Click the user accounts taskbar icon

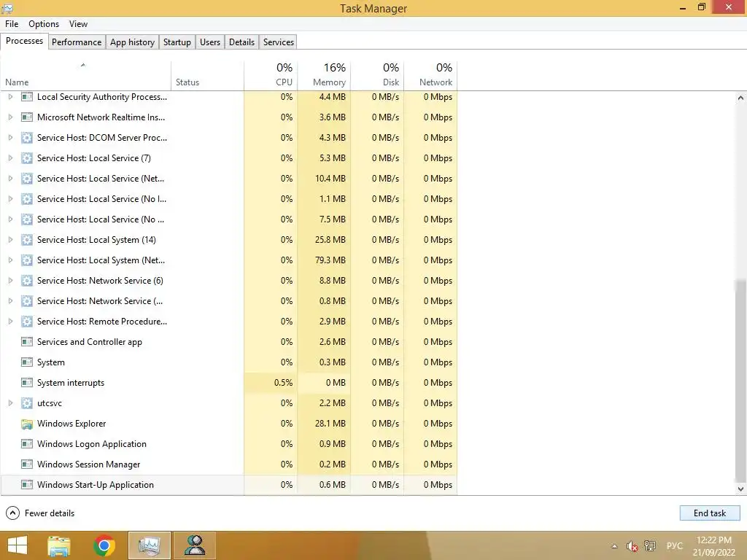click(x=195, y=545)
